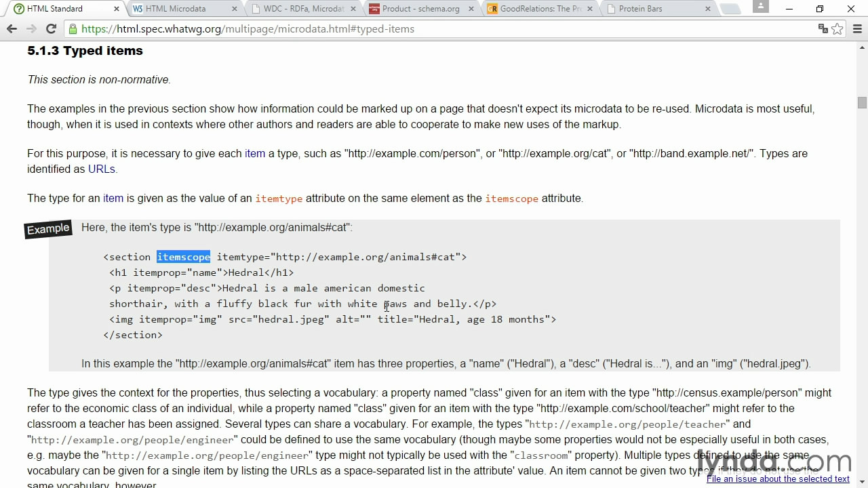Image resolution: width=868 pixels, height=488 pixels.
Task: Go back using the browser back arrow
Action: (12, 29)
